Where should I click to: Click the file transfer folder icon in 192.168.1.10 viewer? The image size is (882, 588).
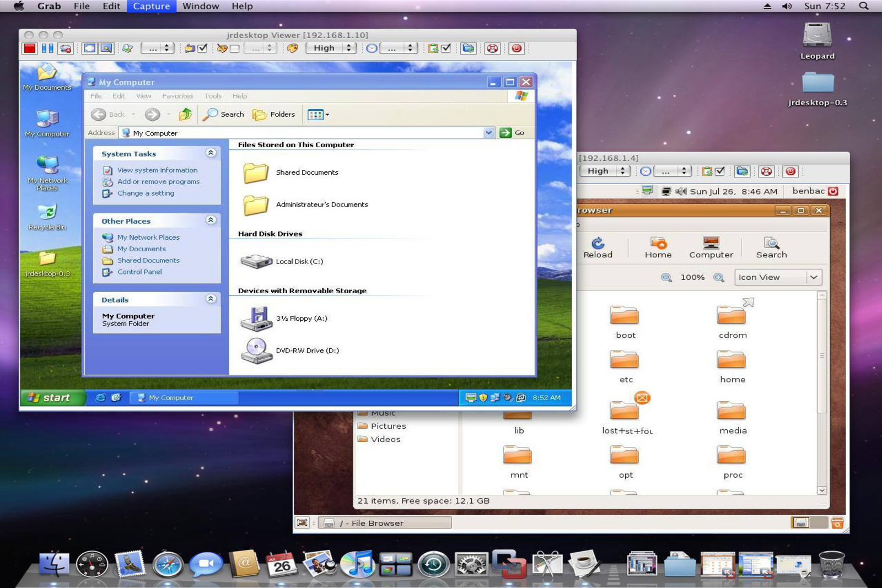(468, 48)
